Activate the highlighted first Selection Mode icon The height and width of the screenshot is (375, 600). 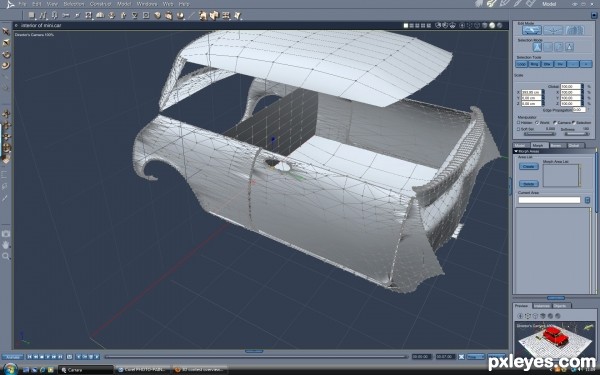coord(537,47)
